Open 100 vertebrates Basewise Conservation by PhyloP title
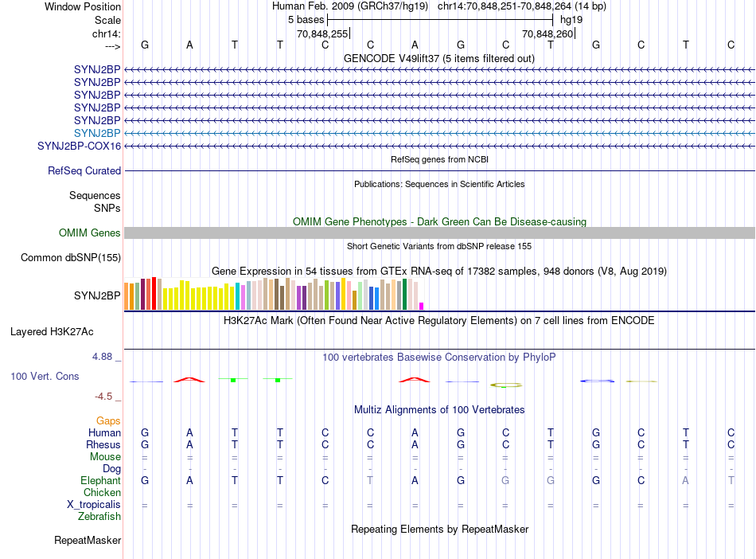This screenshot has width=756, height=559. (x=439, y=358)
